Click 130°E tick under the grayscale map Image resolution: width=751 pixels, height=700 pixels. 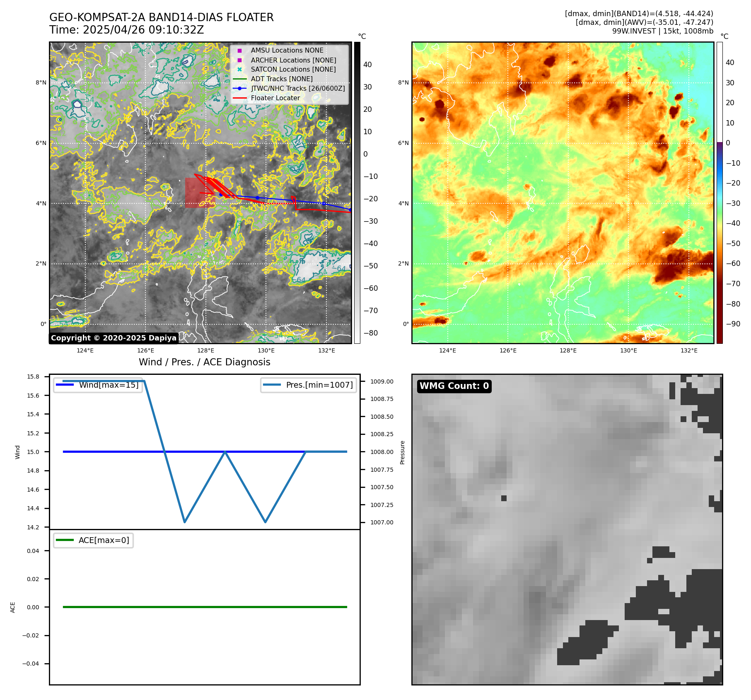coord(266,351)
